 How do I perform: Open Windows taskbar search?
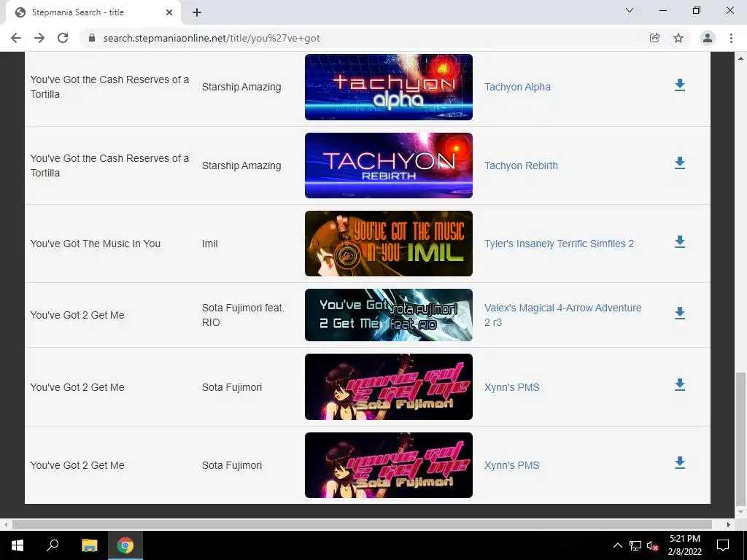[x=53, y=545]
